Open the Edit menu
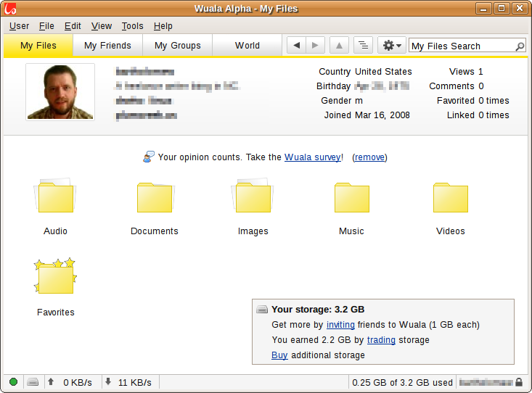532x393 pixels. (x=73, y=26)
